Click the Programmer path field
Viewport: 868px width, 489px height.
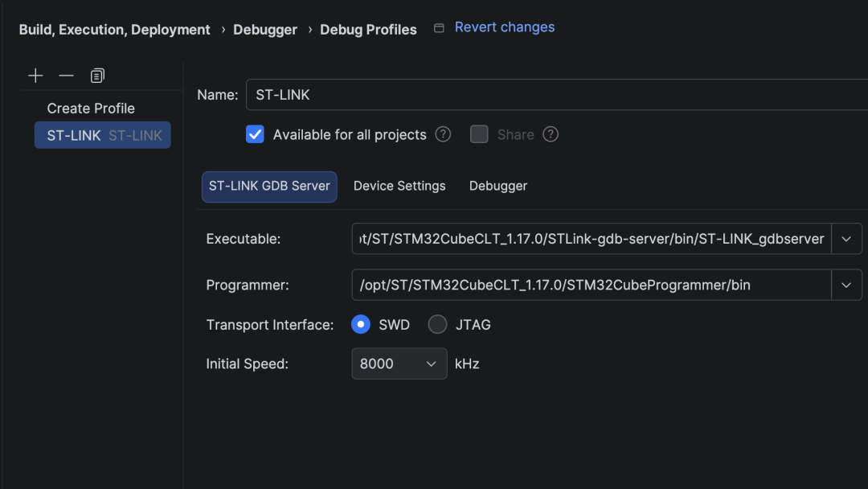tap(592, 286)
